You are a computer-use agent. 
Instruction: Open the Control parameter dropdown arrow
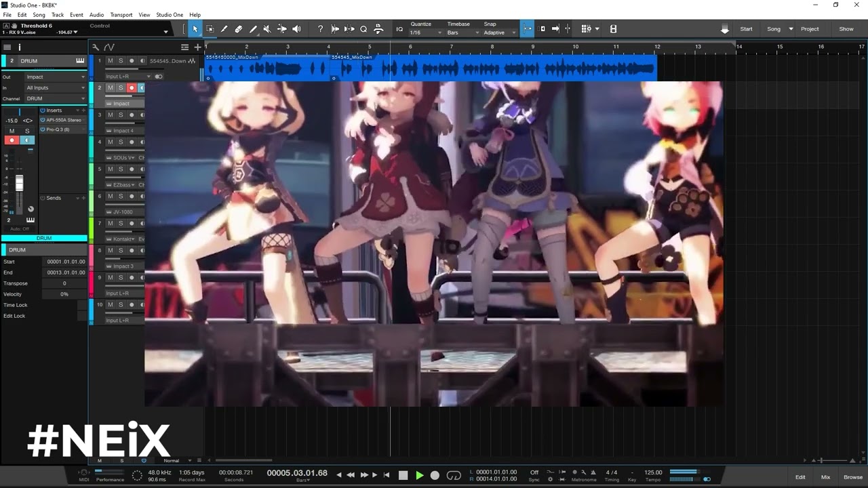tap(165, 32)
